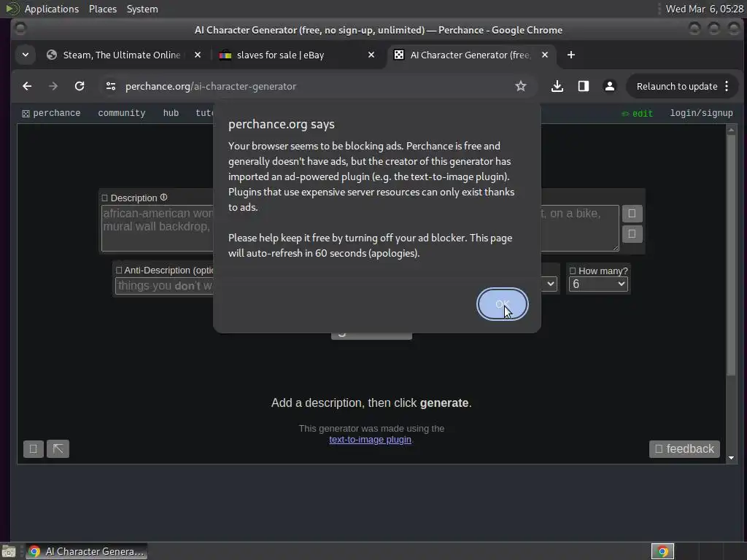Screen dimensions: 747x560
Task: Click the date and time clock
Action: pos(704,9)
